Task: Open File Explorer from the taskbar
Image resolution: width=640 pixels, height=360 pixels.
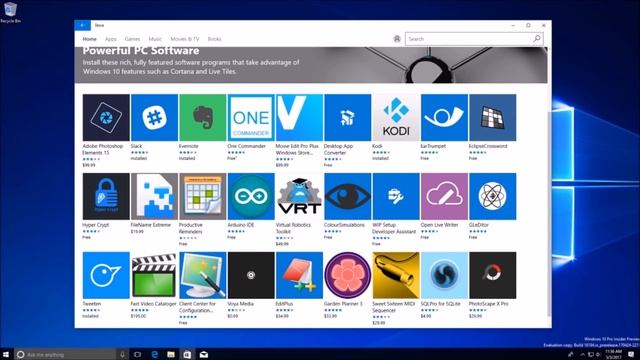Action: pyautogui.click(x=171, y=354)
